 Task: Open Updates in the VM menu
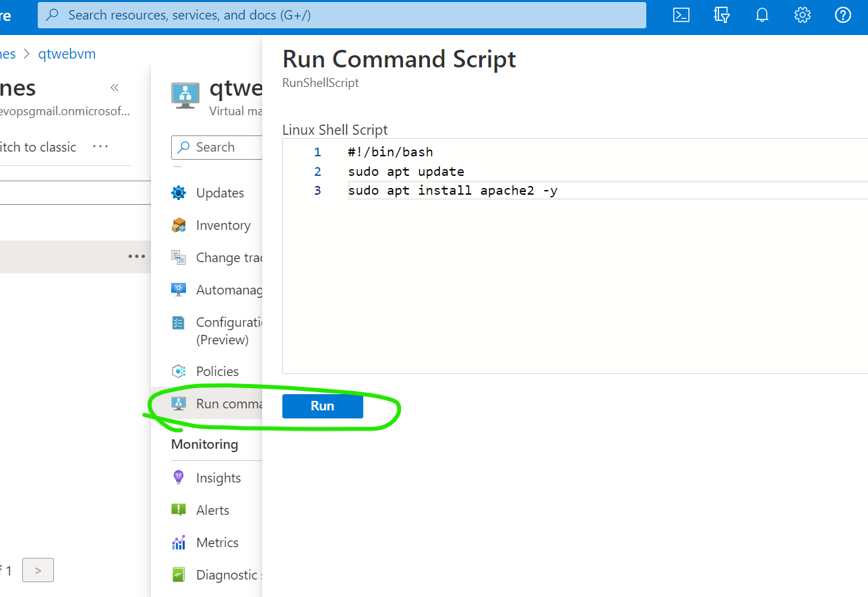220,193
